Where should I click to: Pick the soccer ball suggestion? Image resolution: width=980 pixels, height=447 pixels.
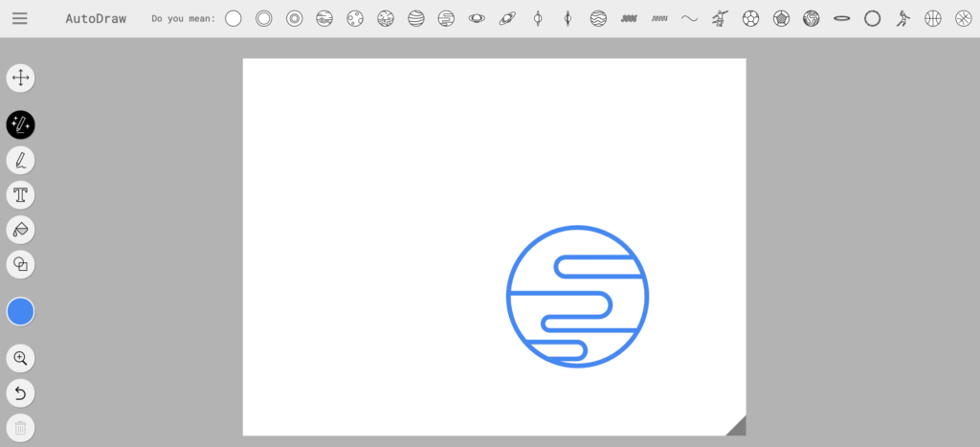(751, 18)
